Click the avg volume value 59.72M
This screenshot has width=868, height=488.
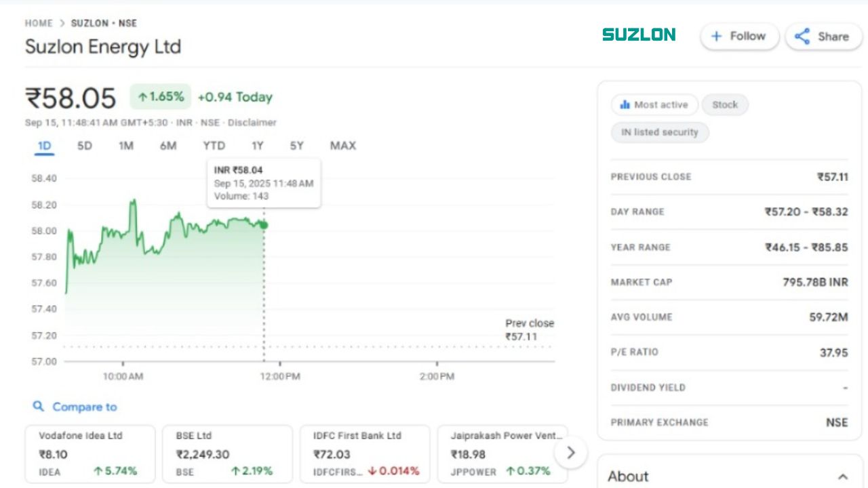(829, 317)
